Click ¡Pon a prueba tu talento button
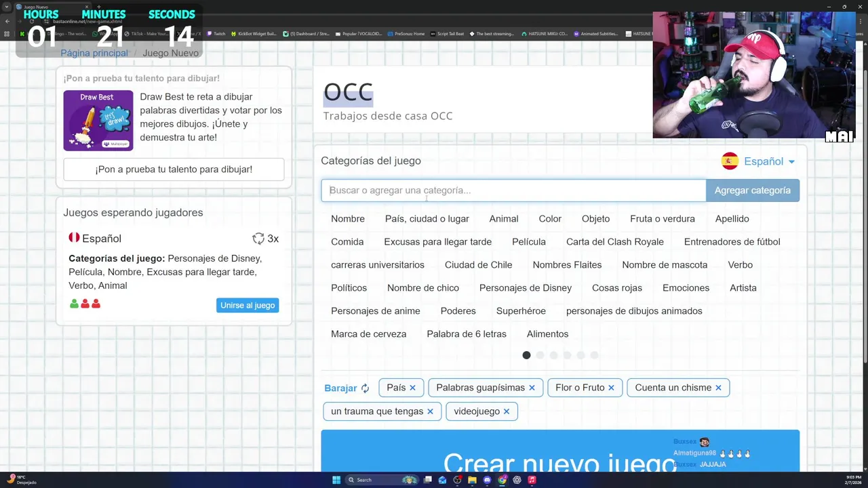This screenshot has width=868, height=488. [174, 169]
